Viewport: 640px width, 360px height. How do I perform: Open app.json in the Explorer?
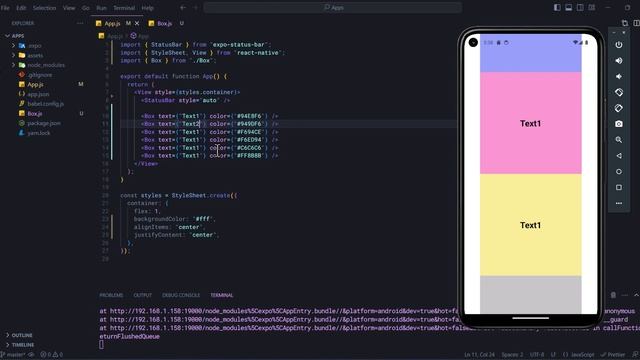38,94
